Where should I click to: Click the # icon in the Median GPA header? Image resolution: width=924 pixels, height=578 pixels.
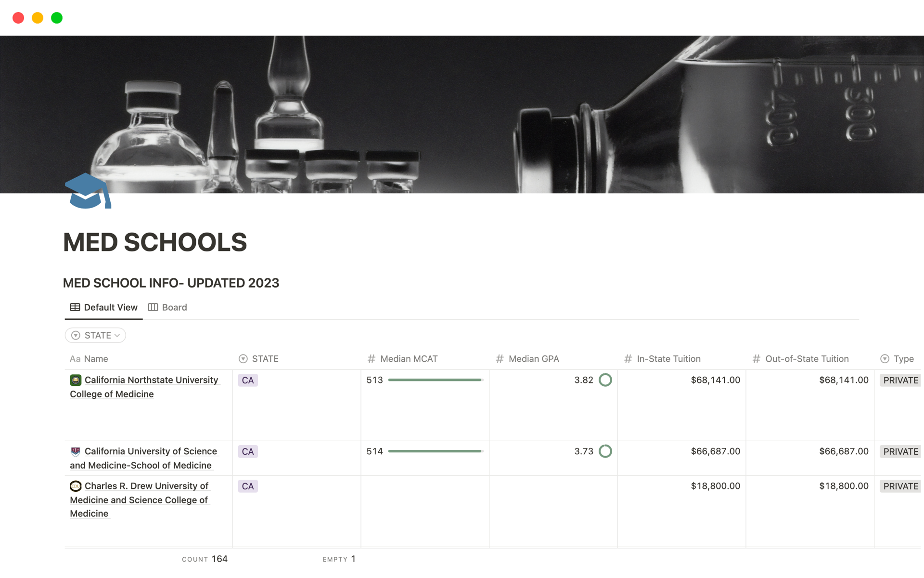(500, 358)
